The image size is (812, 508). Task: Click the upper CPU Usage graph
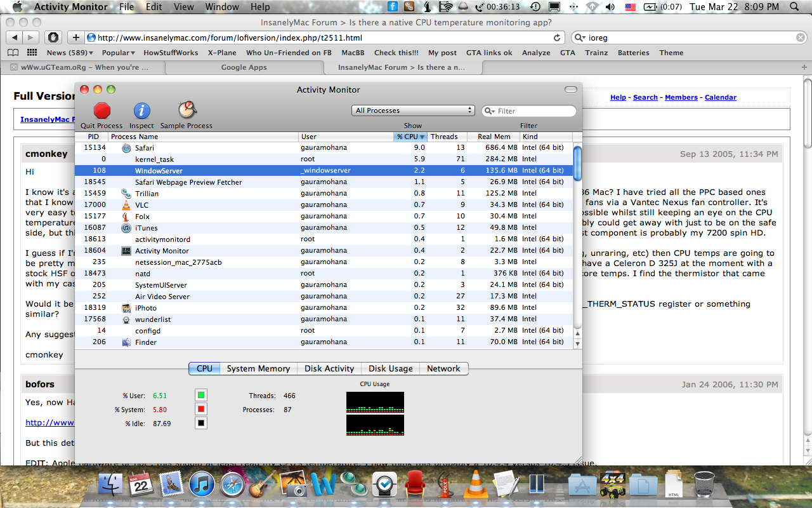375,401
